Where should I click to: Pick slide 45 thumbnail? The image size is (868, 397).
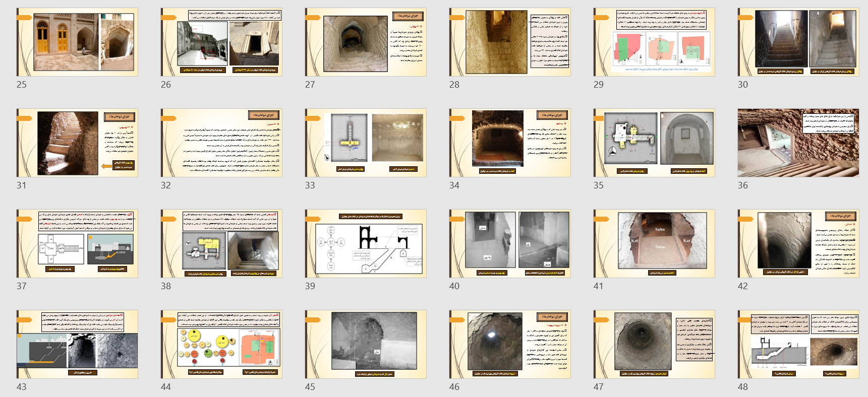(366, 344)
